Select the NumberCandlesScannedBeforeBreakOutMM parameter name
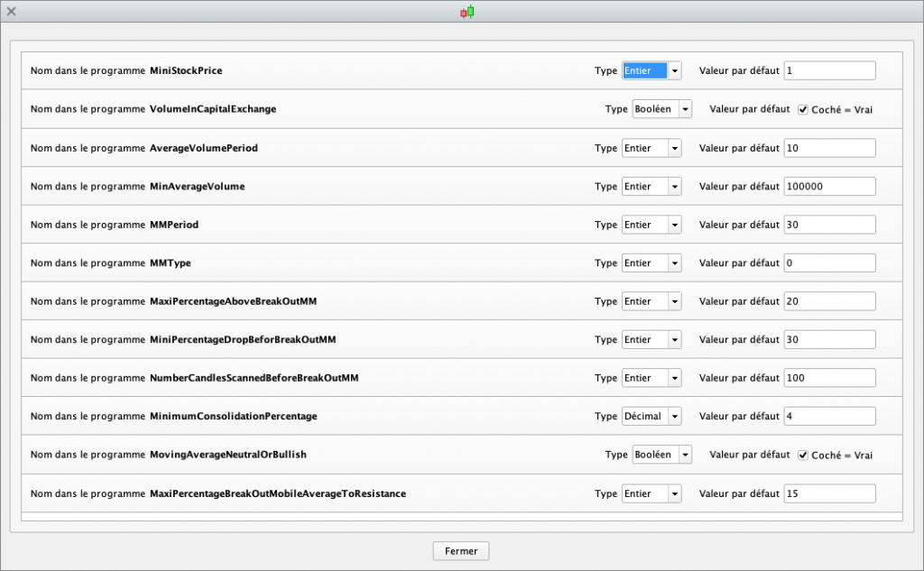The image size is (924, 571). coord(254,378)
